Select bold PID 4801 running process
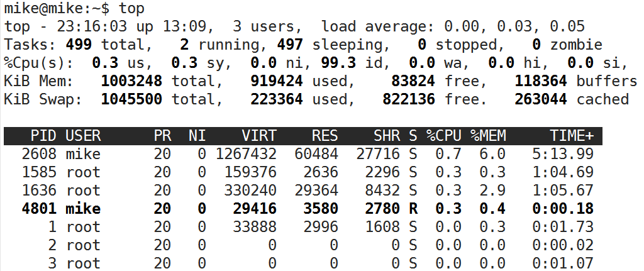Image resolution: width=644 pixels, height=271 pixels. coord(39,209)
